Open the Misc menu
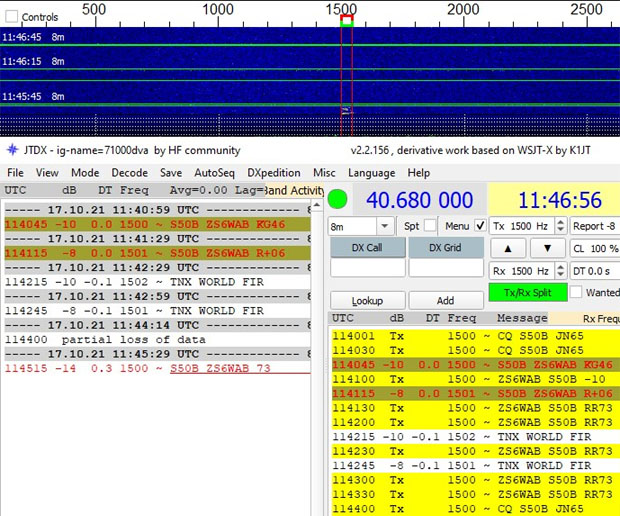Viewport: 620px width, 516px height. click(324, 173)
